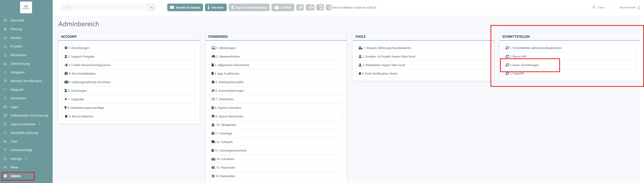Click the Kunden people icon in sidebar
The height and width of the screenshot is (183, 644).
point(5,38)
